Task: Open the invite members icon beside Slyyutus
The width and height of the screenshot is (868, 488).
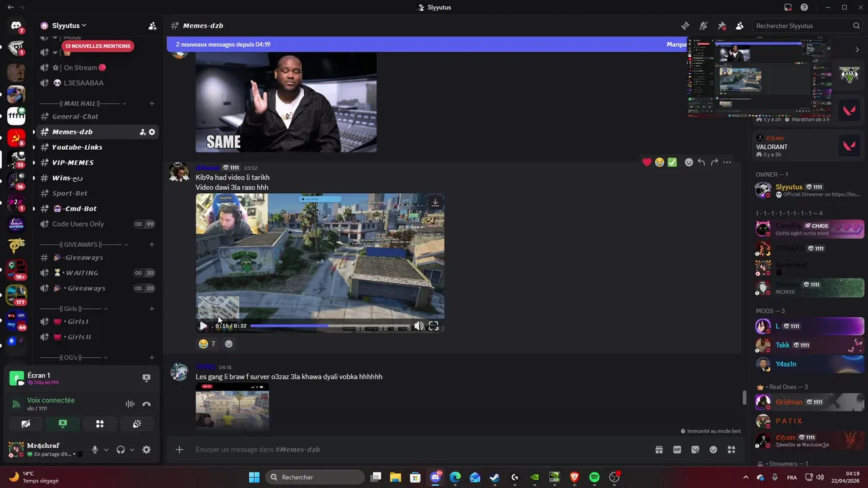Action: pos(153,26)
